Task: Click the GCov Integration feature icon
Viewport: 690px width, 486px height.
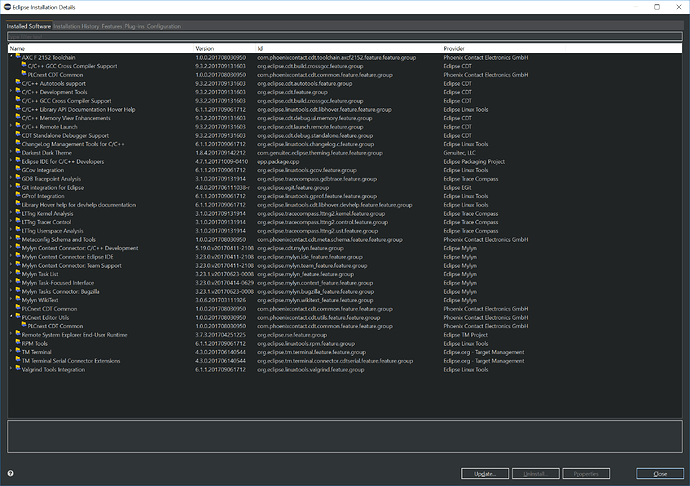Action: pos(18,169)
